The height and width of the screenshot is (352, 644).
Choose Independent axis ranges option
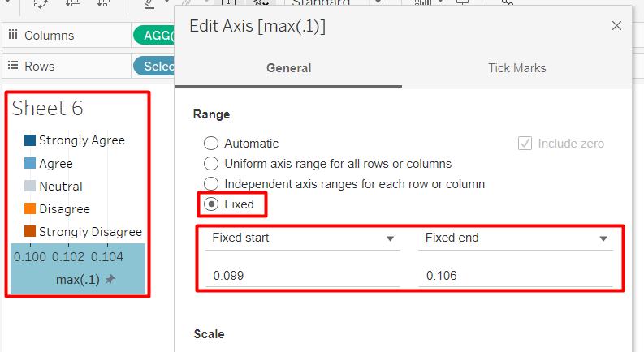coord(211,183)
